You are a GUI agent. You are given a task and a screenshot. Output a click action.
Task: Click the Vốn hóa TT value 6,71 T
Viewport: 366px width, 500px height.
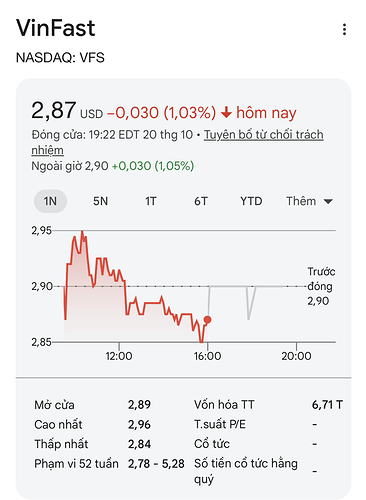(x=327, y=405)
